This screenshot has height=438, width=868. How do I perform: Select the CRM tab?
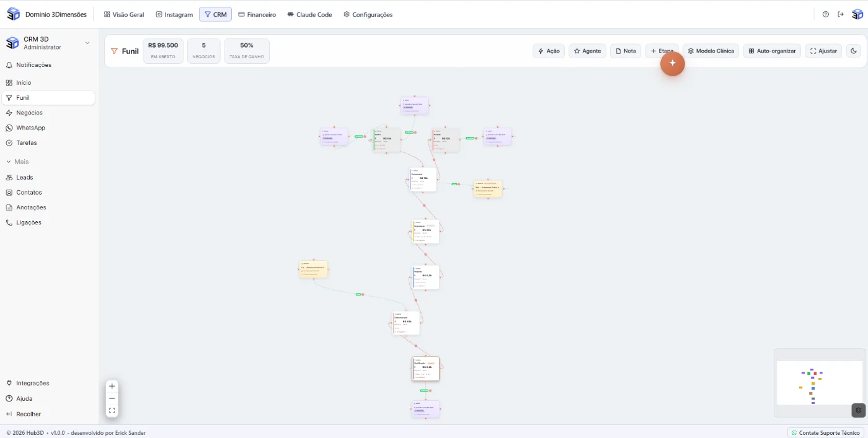coord(215,14)
